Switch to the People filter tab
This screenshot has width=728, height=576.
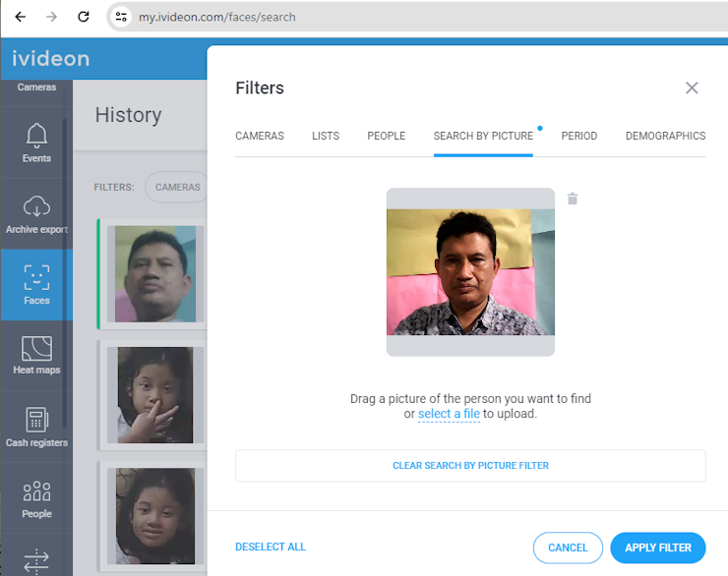point(387,136)
